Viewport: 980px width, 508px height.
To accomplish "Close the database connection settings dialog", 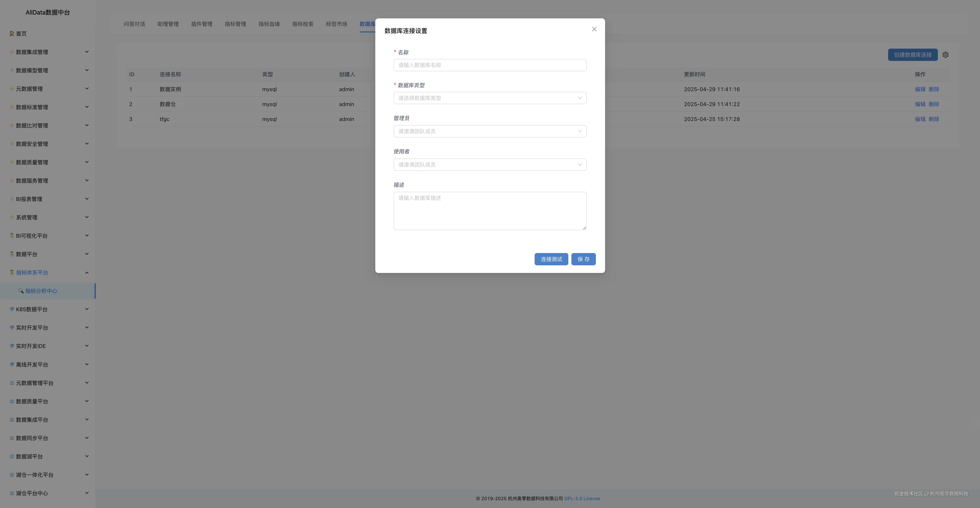I will click(594, 29).
